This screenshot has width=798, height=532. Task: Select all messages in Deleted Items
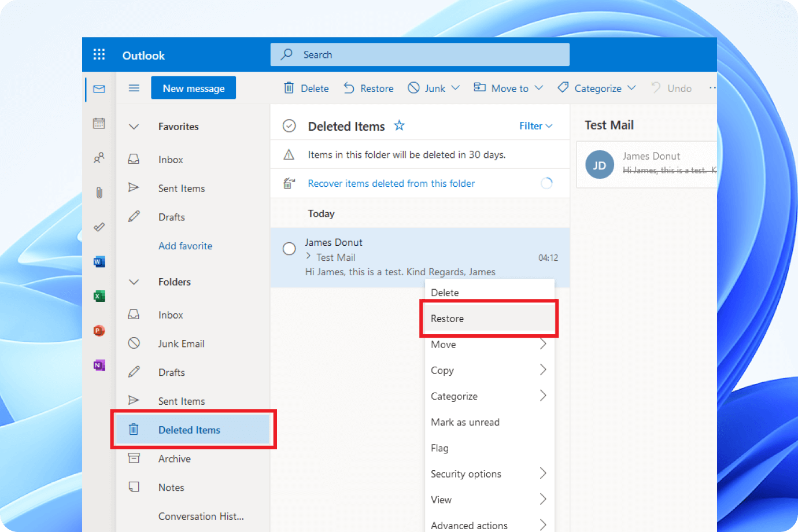[x=289, y=126]
